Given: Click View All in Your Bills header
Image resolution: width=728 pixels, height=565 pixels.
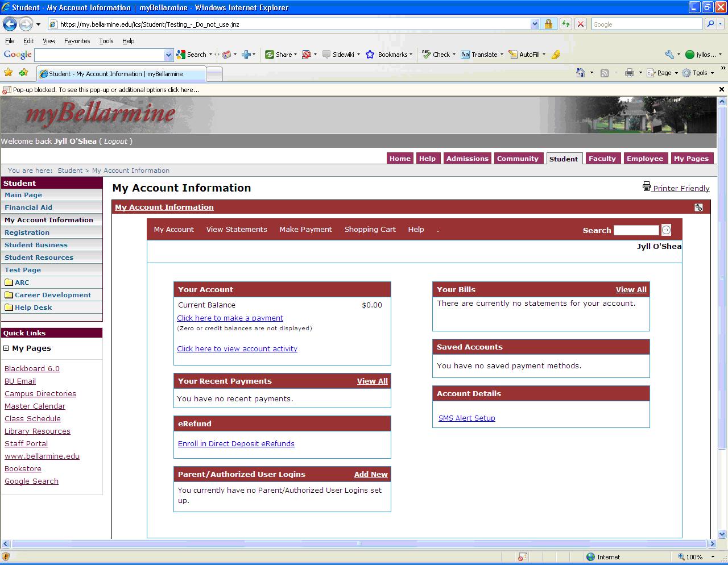Looking at the screenshot, I should pos(631,290).
